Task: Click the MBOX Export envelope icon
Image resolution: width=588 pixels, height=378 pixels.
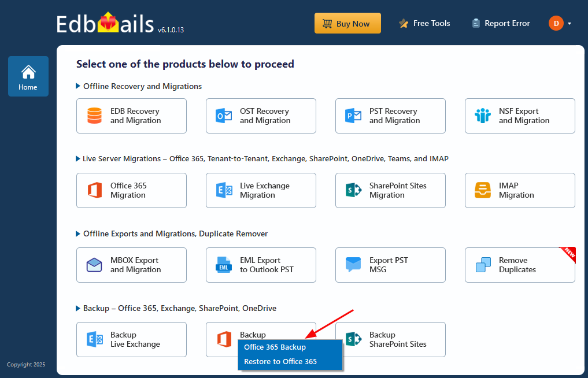Action: point(94,265)
